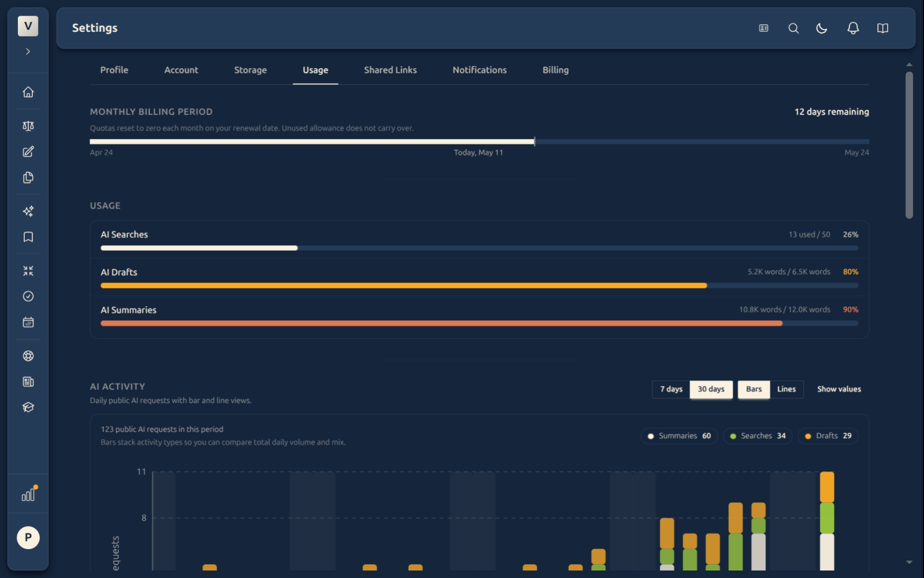The width and height of the screenshot is (924, 578).
Task: Click the sparkles AI icon in sidebar
Action: [28, 212]
